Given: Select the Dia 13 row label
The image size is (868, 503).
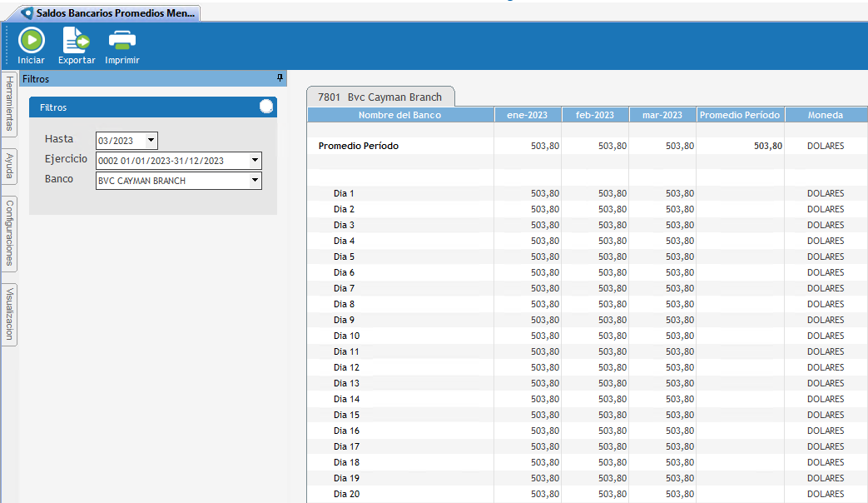Looking at the screenshot, I should 346,383.
